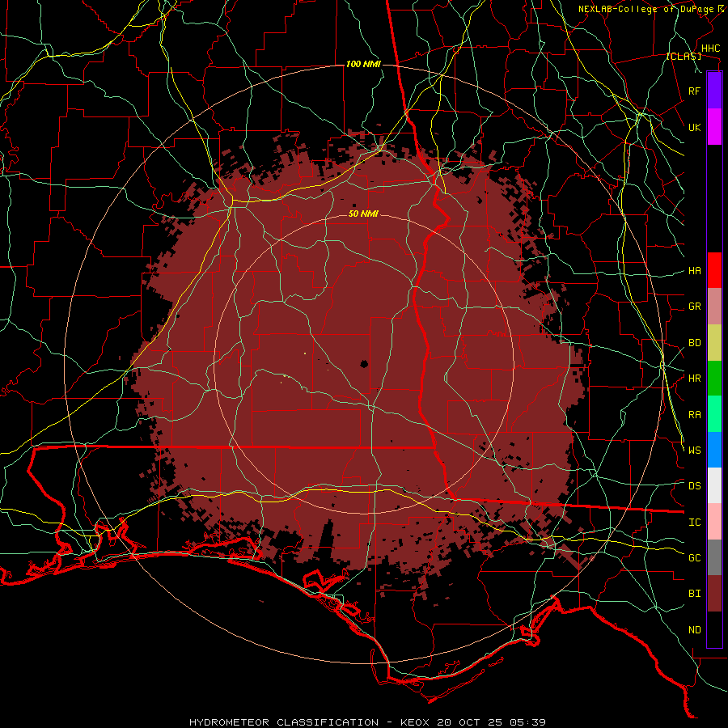
Task: Click the HA legend label
Action: (x=695, y=271)
